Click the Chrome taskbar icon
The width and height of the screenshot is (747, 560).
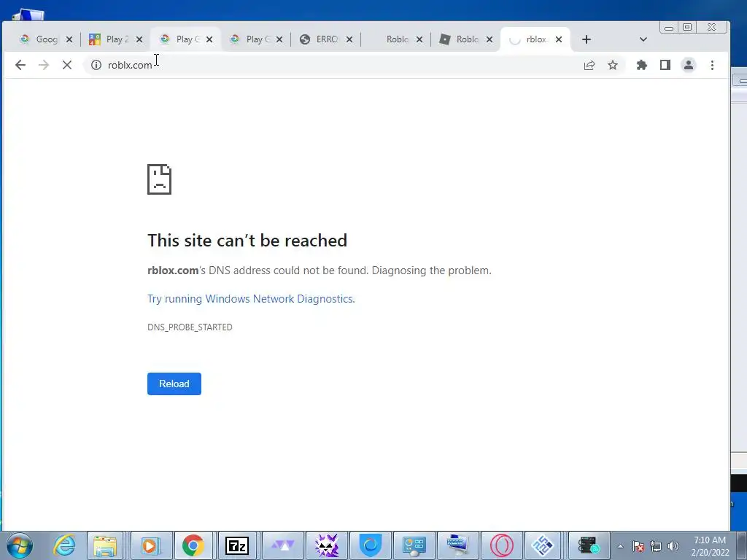pyautogui.click(x=193, y=545)
